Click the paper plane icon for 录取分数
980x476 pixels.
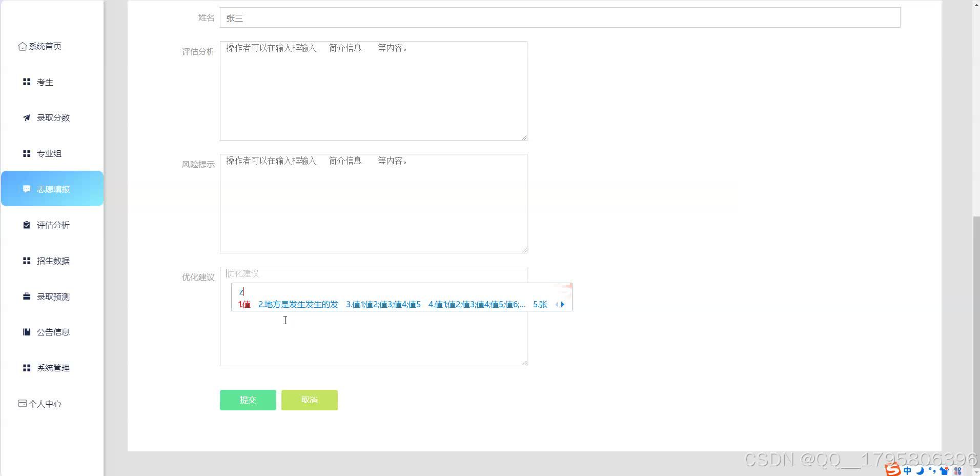[27, 117]
